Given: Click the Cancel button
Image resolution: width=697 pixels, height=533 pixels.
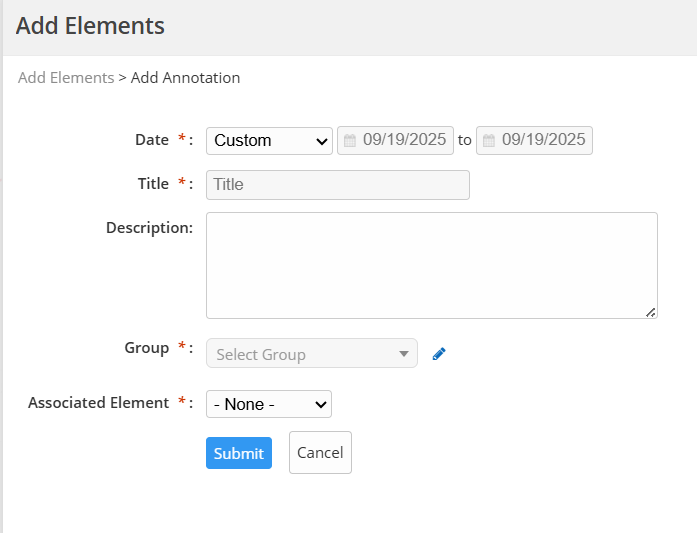Looking at the screenshot, I should coord(320,452).
